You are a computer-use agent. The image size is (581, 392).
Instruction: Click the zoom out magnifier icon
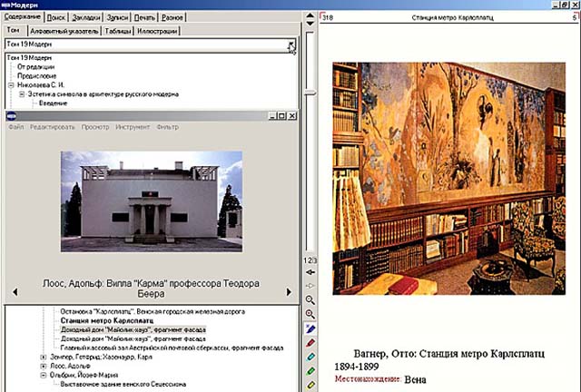(310, 313)
